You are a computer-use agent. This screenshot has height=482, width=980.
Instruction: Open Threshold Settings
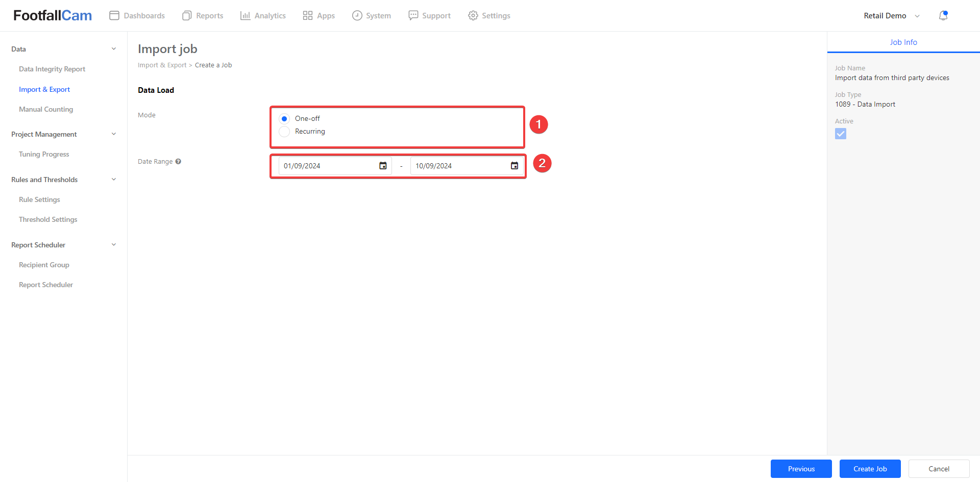(x=48, y=219)
